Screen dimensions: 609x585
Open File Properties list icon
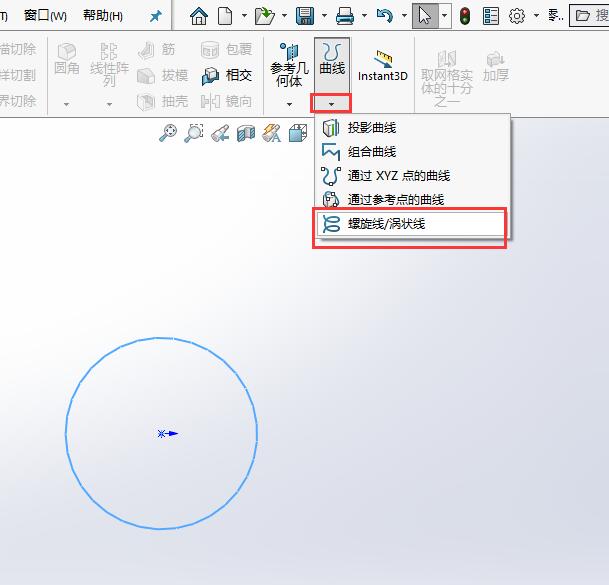[491, 16]
